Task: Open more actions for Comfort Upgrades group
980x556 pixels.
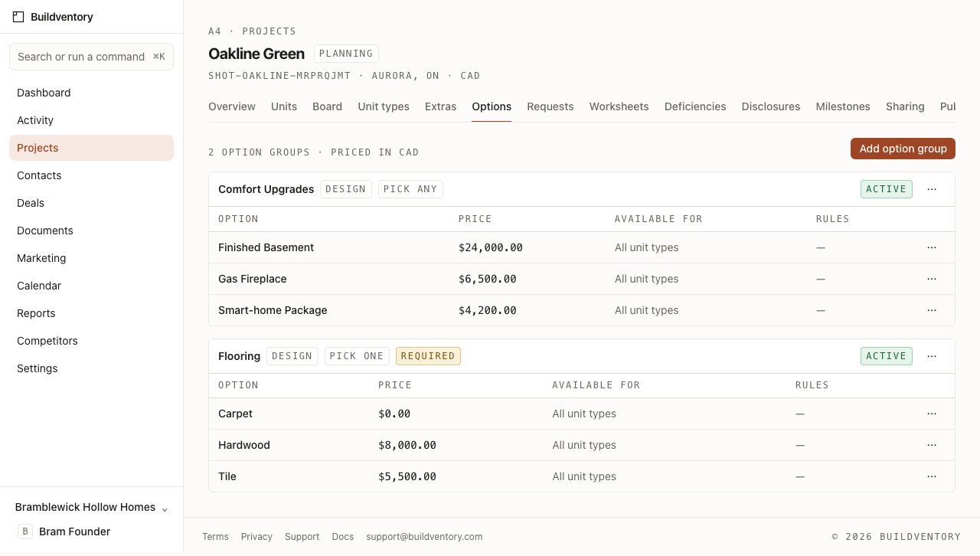Action: [x=932, y=189]
